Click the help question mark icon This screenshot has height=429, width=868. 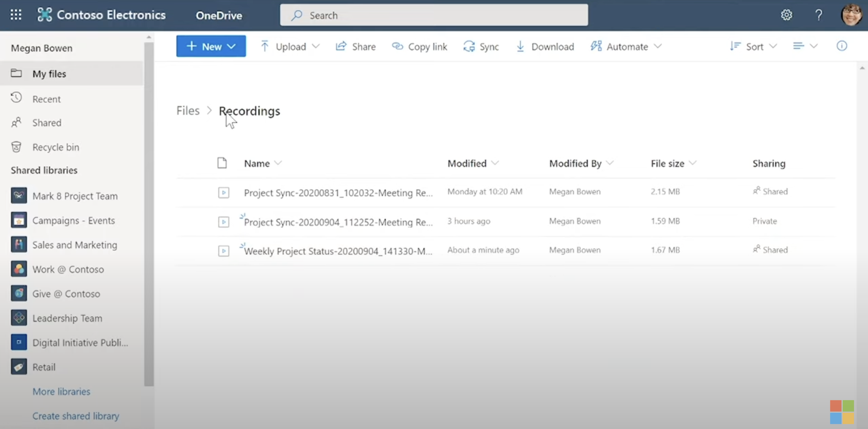pyautogui.click(x=819, y=15)
